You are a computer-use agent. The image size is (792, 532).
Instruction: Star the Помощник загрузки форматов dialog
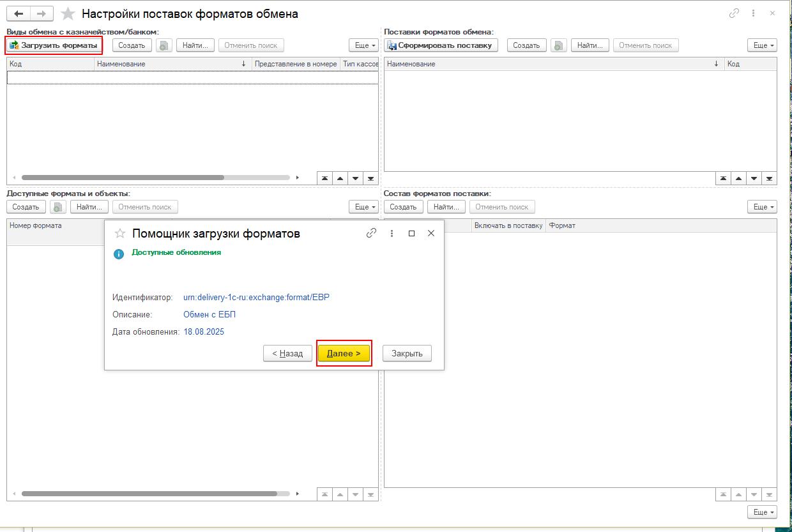119,234
